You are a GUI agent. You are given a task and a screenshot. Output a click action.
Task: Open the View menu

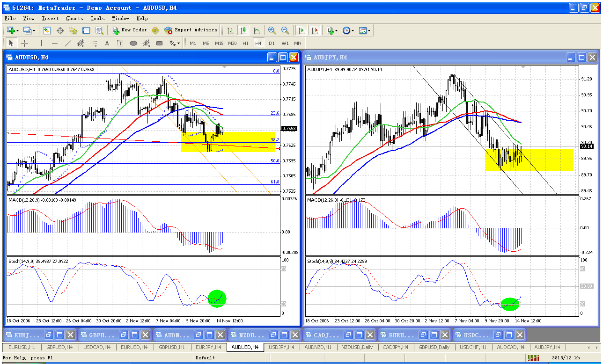pos(29,19)
